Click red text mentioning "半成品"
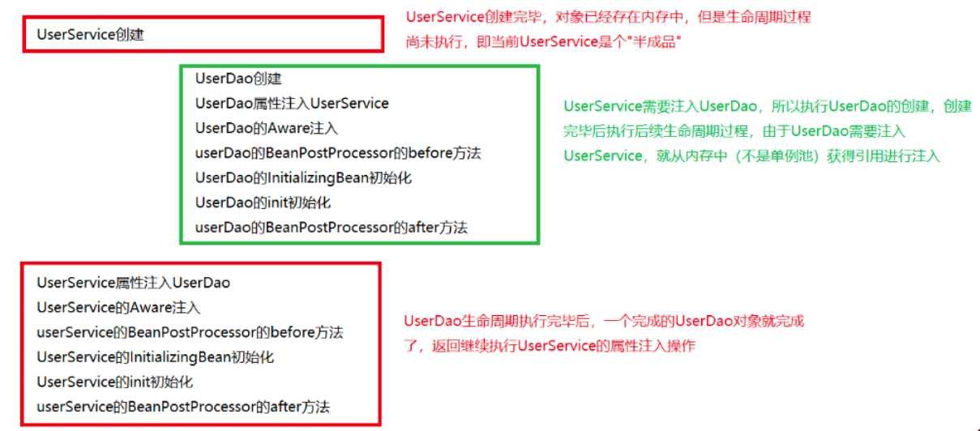This screenshot has height=431, width=980. point(542,41)
